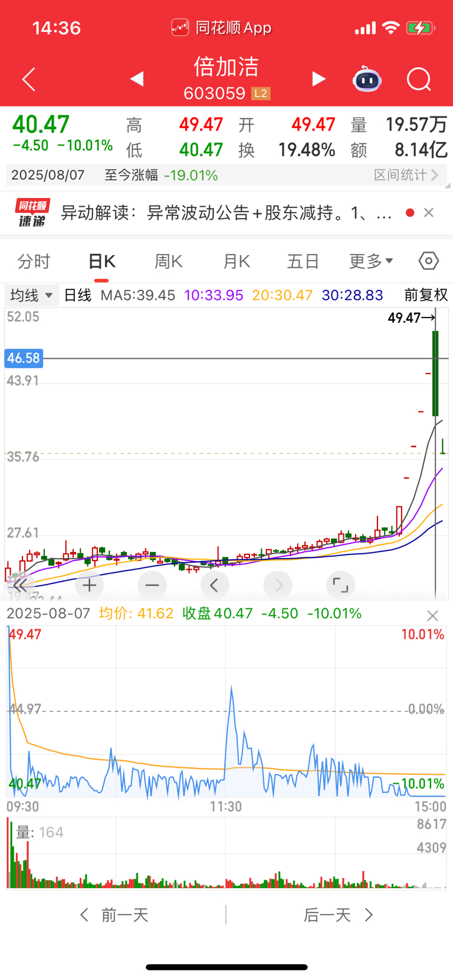Tap the MA5:39.45 value
This screenshot has height=980, width=453.
(137, 295)
